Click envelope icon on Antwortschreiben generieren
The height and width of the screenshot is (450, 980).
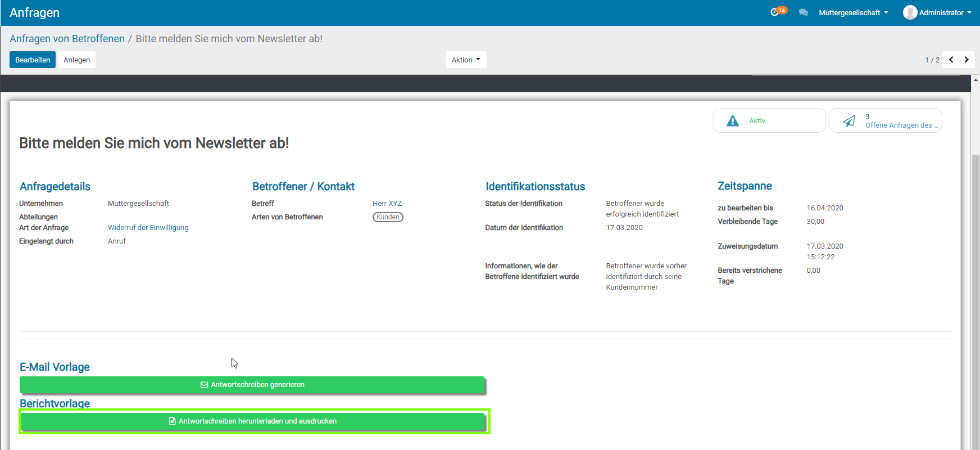coord(205,385)
